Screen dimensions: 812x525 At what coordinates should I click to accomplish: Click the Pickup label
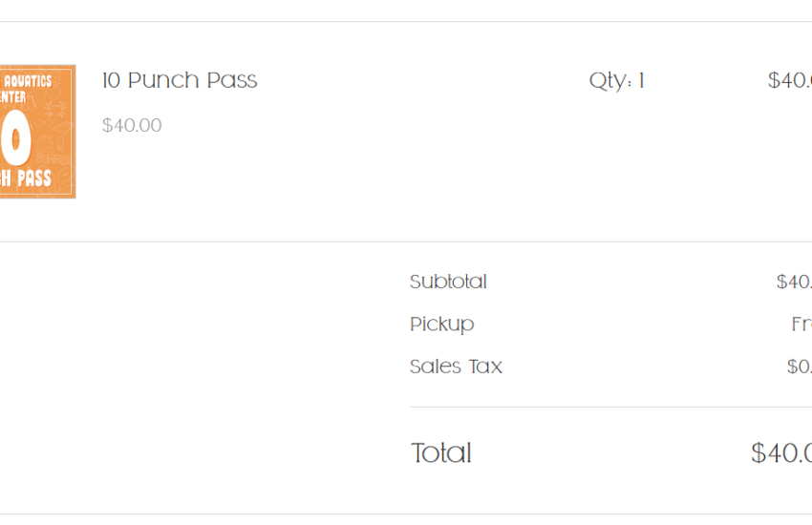point(441,325)
